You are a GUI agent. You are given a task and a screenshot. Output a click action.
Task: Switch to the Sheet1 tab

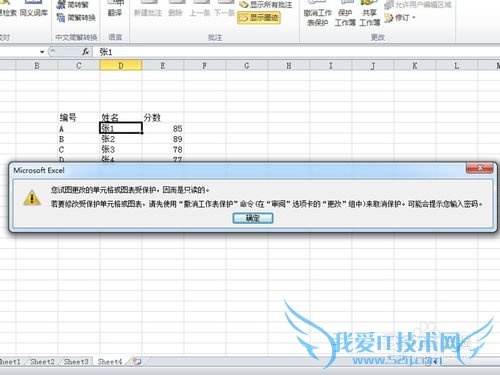pyautogui.click(x=10, y=362)
